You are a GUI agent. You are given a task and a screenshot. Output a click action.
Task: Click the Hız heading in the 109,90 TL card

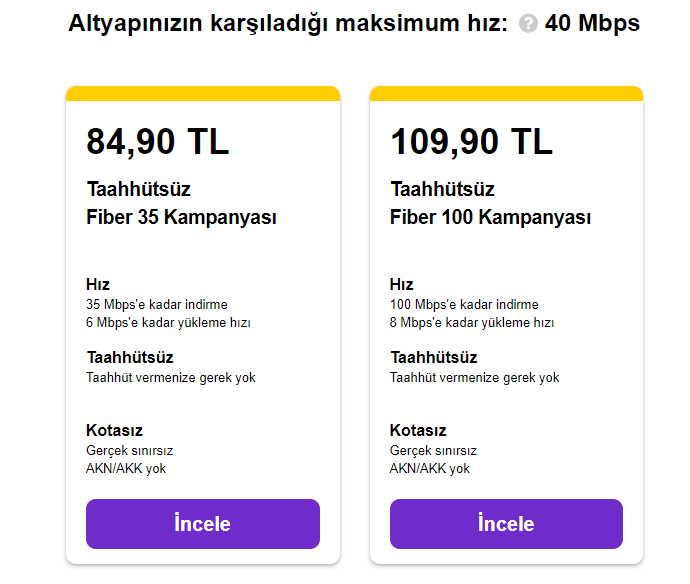(402, 285)
